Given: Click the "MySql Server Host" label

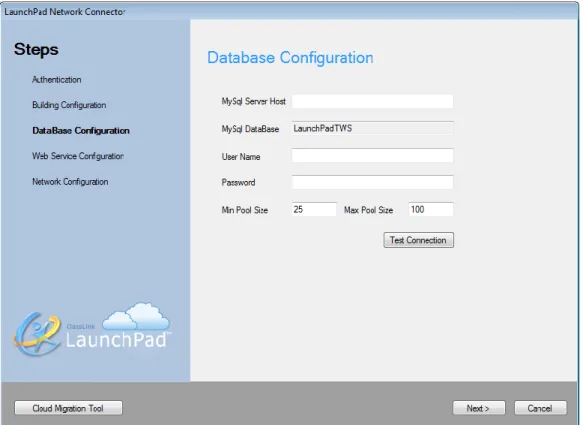Looking at the screenshot, I should (x=254, y=102).
